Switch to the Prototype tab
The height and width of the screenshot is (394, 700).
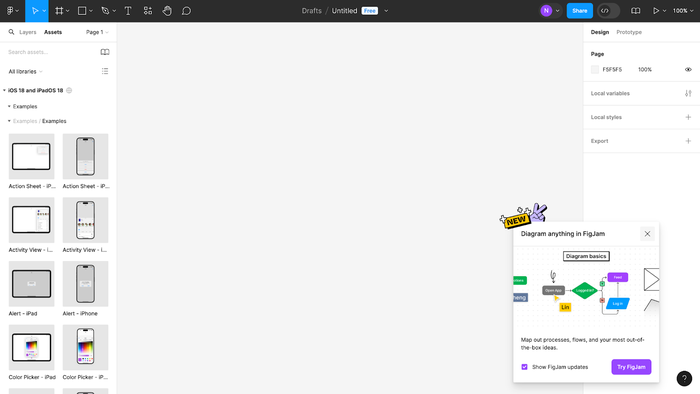pos(629,32)
